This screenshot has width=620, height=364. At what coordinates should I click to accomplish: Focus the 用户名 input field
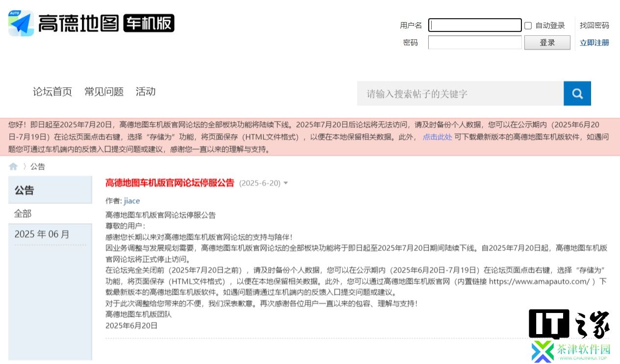475,25
